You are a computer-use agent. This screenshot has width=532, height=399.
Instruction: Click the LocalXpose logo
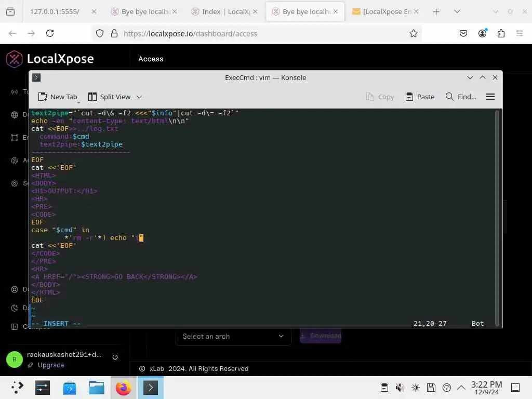[50, 59]
